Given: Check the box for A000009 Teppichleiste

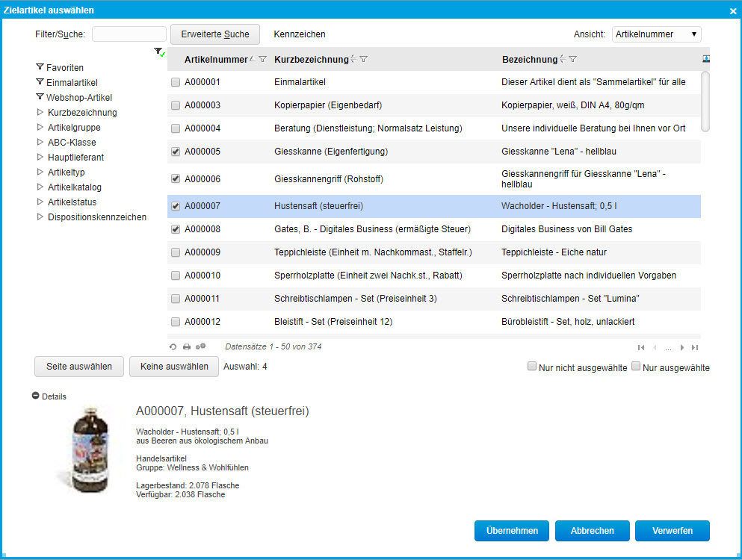Looking at the screenshot, I should 176,252.
